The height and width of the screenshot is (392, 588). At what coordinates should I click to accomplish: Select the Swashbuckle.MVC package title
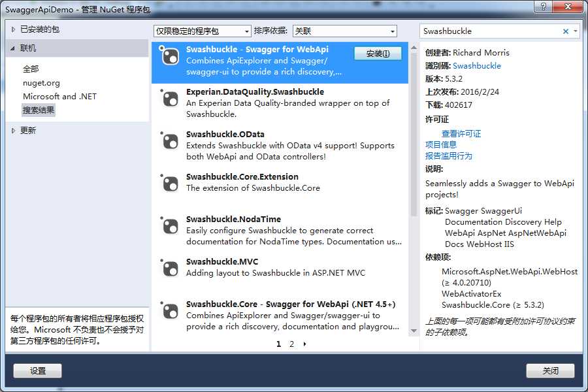pyautogui.click(x=222, y=261)
